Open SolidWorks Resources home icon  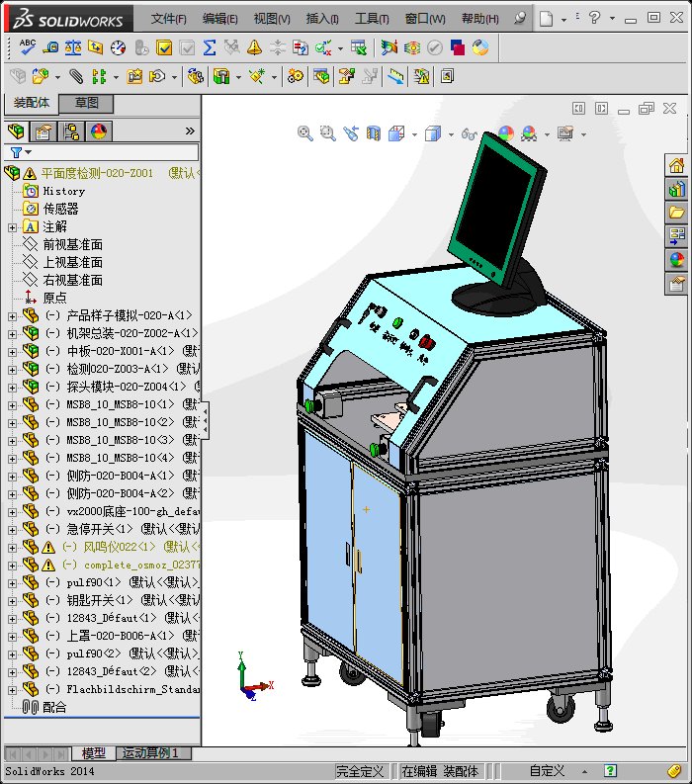[676, 165]
